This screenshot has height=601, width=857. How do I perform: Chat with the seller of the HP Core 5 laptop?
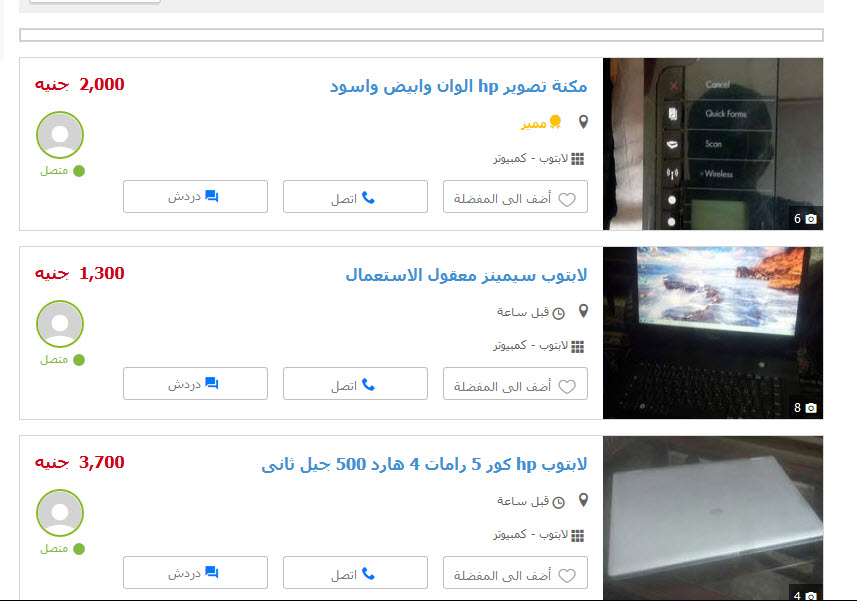[x=195, y=573]
